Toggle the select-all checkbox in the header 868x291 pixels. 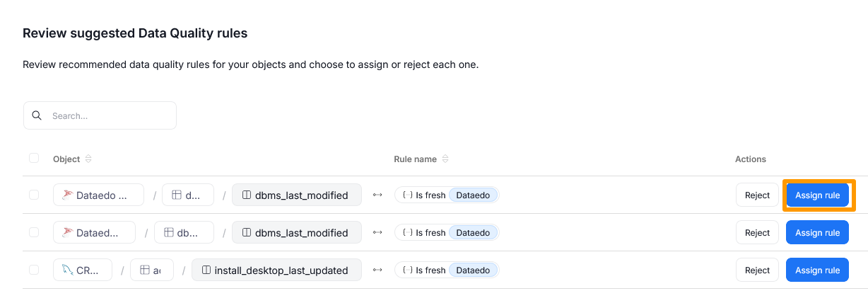(x=34, y=159)
